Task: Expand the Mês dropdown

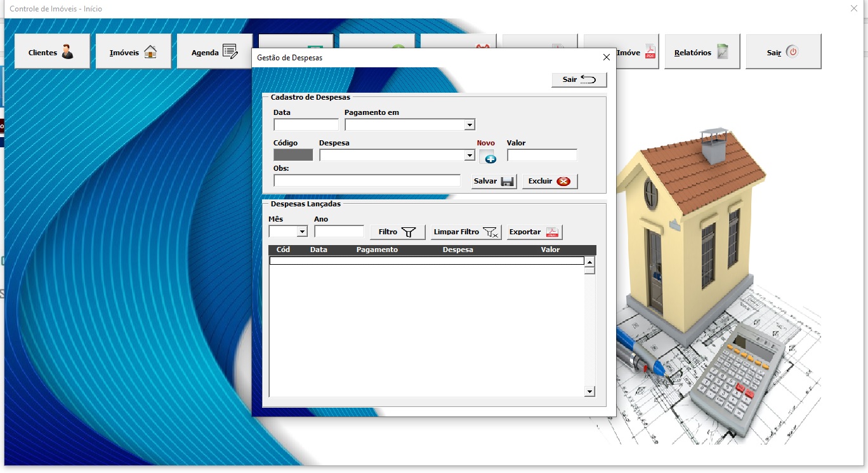Action: tap(301, 232)
